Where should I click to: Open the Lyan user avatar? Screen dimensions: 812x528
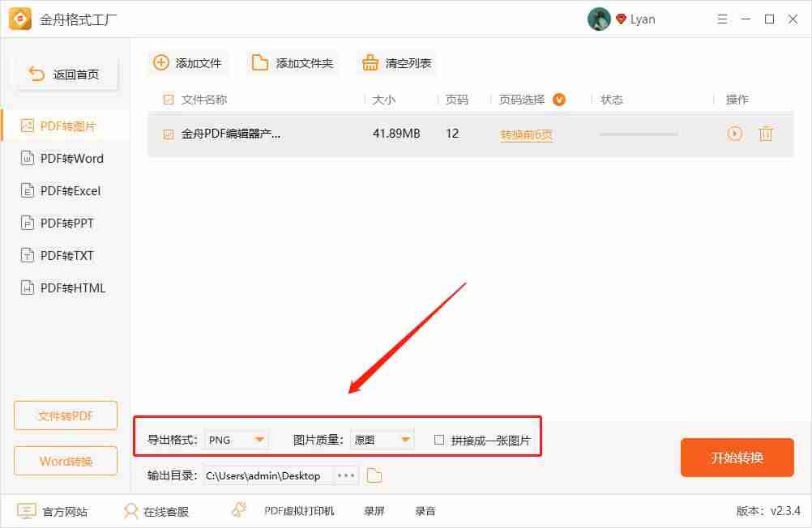point(599,19)
